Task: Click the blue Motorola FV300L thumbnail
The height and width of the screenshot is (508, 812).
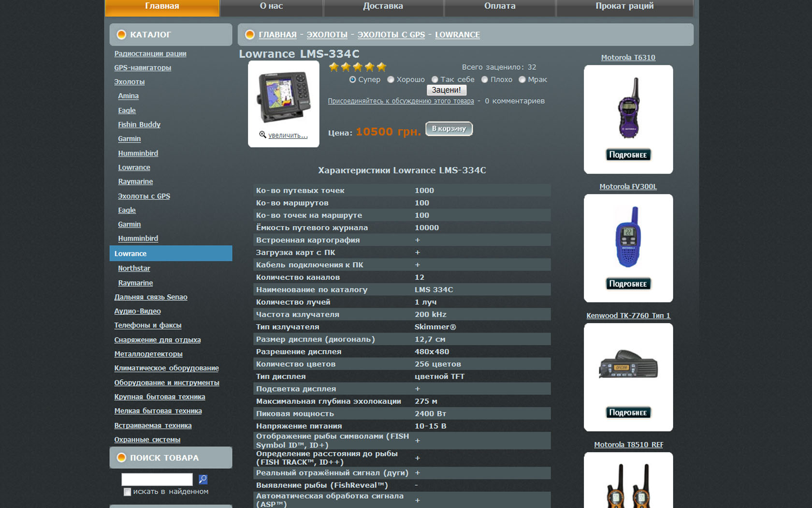Action: [x=628, y=237]
